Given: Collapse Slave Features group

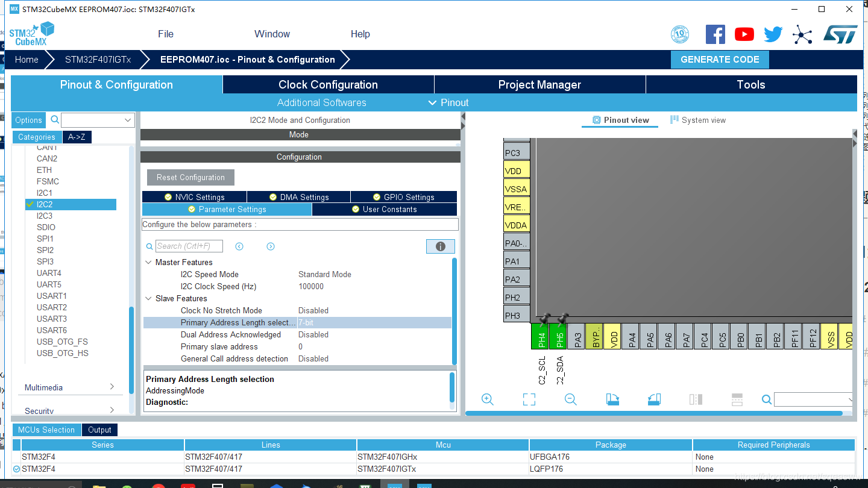Looking at the screenshot, I should click(x=149, y=298).
